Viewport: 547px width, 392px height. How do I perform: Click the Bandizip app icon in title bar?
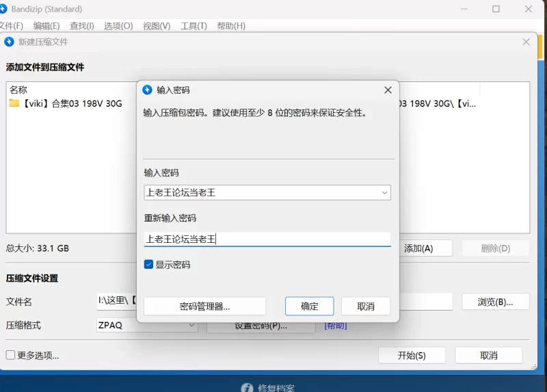click(4, 9)
